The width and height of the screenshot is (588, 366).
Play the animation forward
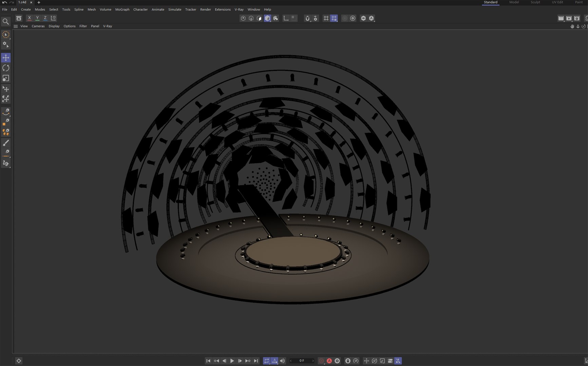232,361
